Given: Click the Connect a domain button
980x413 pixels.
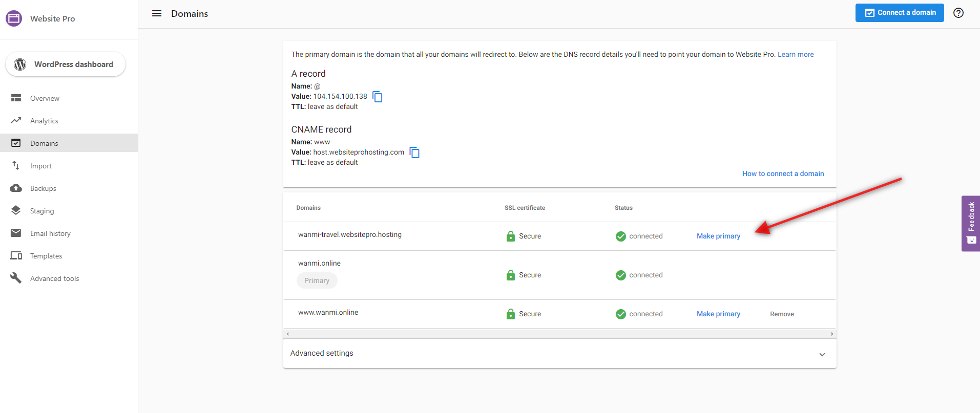Looking at the screenshot, I should click(900, 13).
